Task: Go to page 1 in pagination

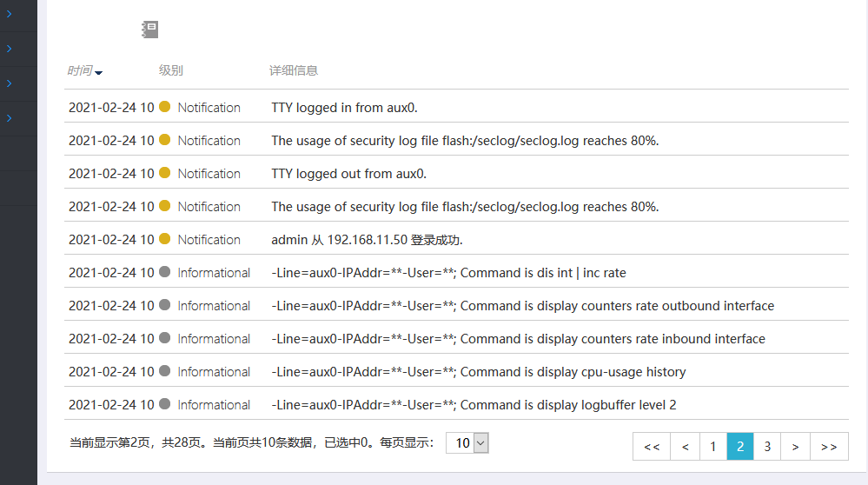Action: tap(712, 446)
